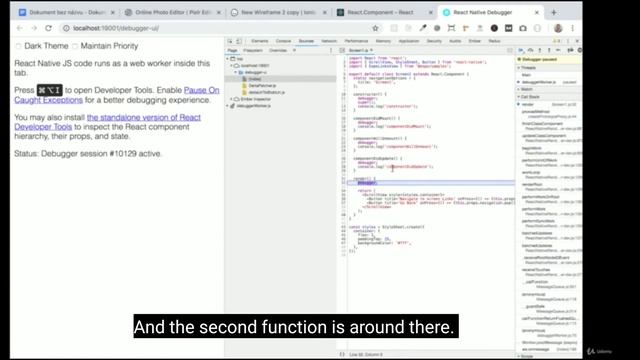Collapse the top tree node
Image resolution: width=640 pixels, height=360 pixels.
(228, 59)
